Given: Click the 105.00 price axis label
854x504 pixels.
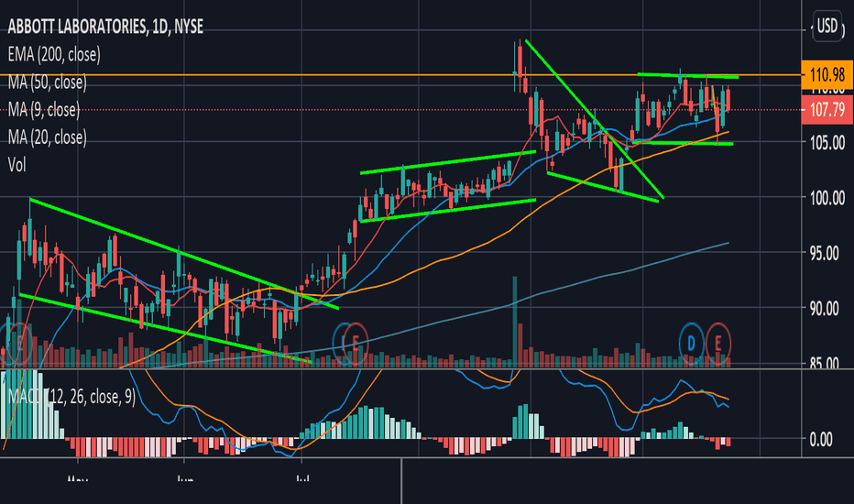Looking at the screenshot, I should pos(827,143).
